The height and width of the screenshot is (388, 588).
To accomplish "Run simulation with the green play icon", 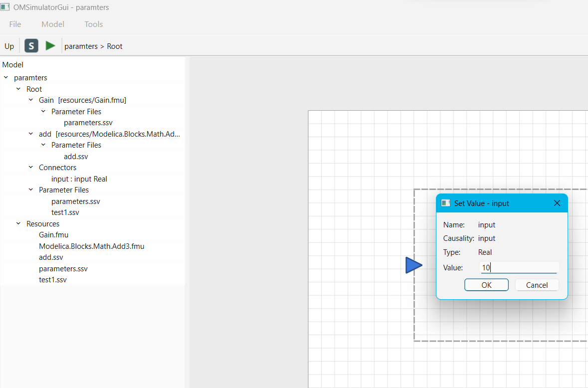I will click(50, 46).
